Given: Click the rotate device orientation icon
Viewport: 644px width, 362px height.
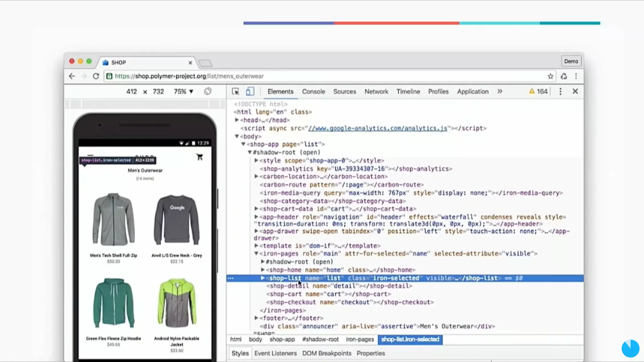Looking at the screenshot, I should coord(208,91).
